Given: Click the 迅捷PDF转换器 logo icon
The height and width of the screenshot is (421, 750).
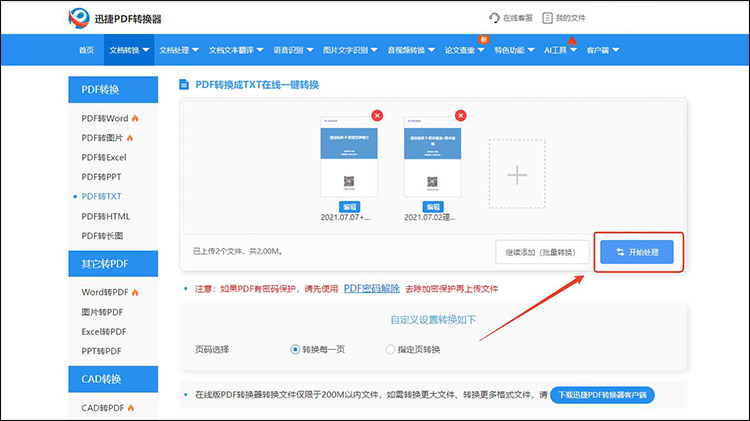Looking at the screenshot, I should click(x=78, y=18).
